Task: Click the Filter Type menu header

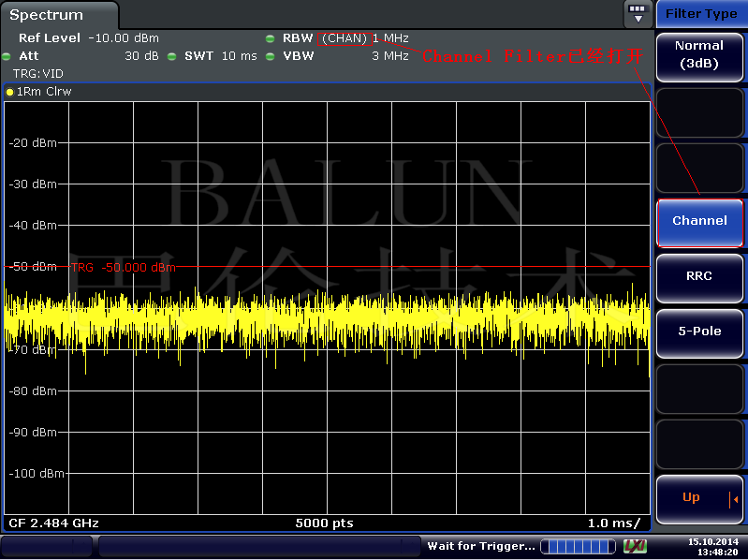Action: 701,14
